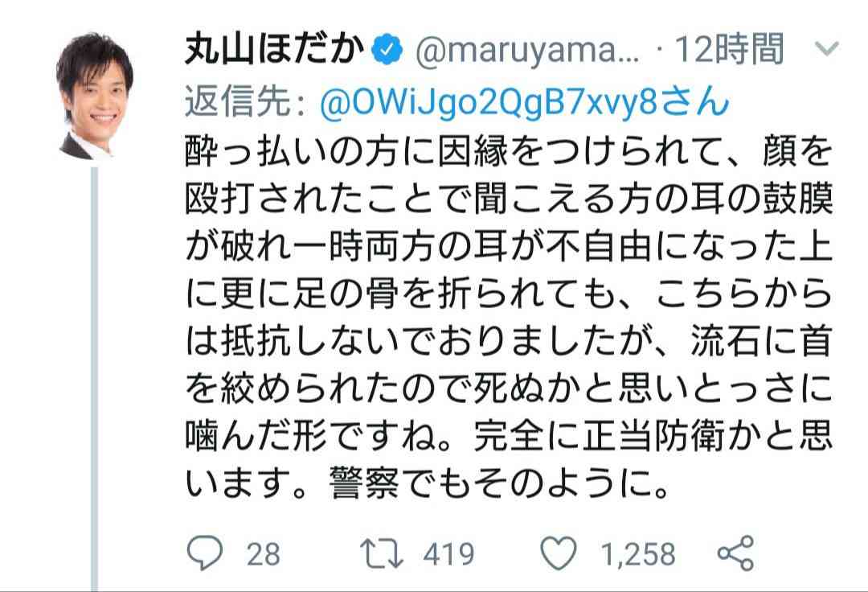Expand tweet options chevron menu
The width and height of the screenshot is (868, 592).
(827, 49)
